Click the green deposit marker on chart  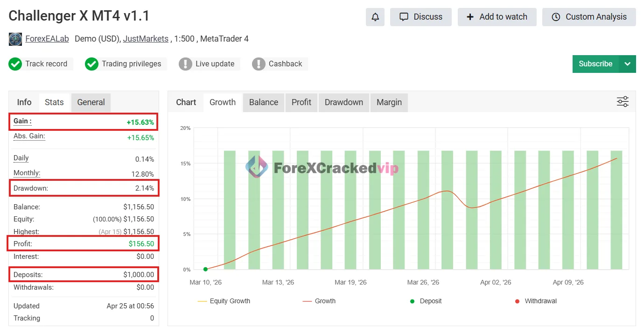pos(205,269)
